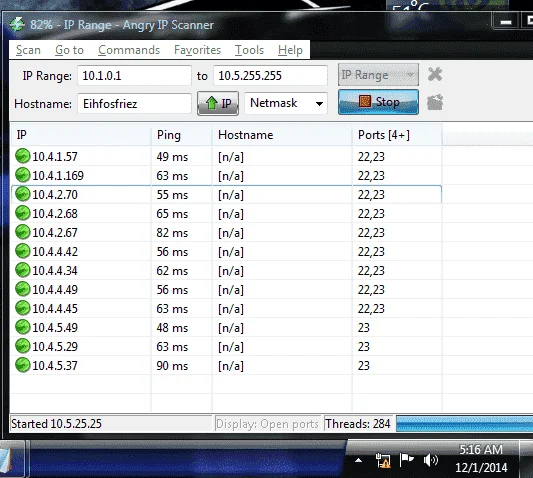
Task: Minimize the Angry IP Scanner window
Action: [x=506, y=22]
